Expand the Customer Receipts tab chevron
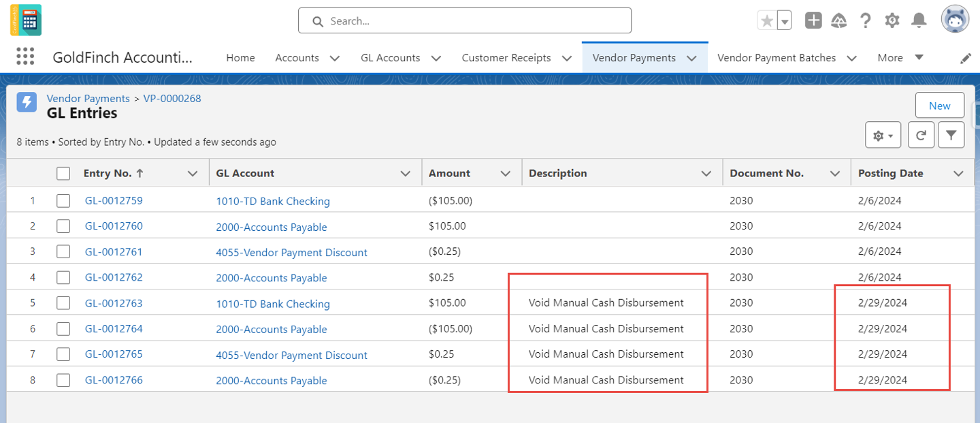Image resolution: width=980 pixels, height=423 pixels. point(567,59)
